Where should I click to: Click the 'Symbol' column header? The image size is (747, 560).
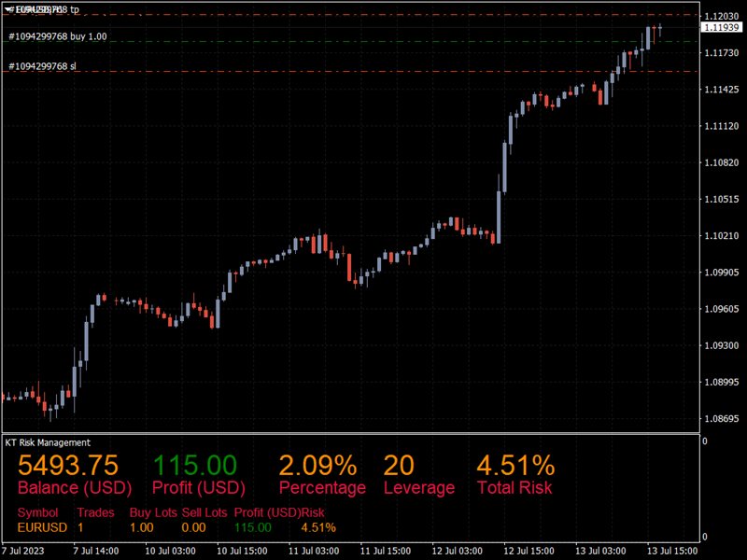tap(37, 512)
